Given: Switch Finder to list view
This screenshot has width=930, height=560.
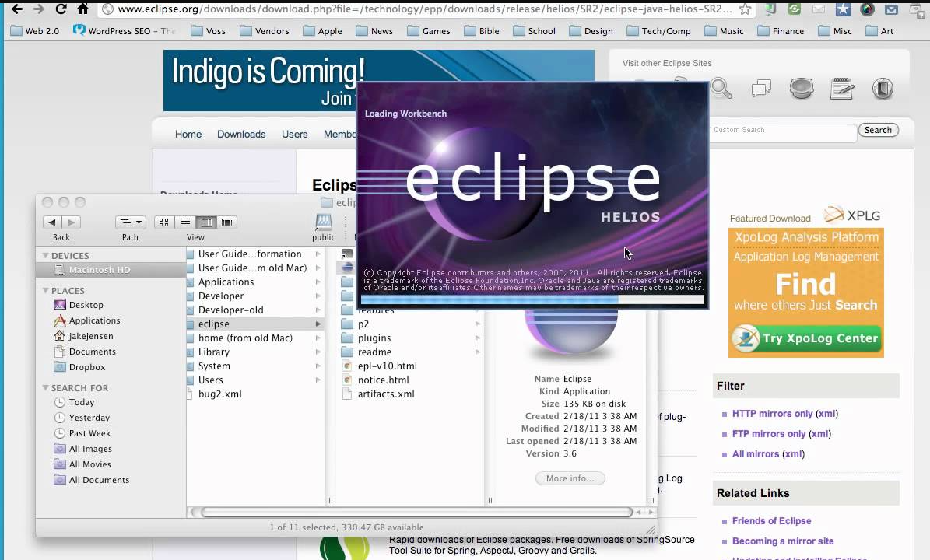Looking at the screenshot, I should (x=185, y=222).
